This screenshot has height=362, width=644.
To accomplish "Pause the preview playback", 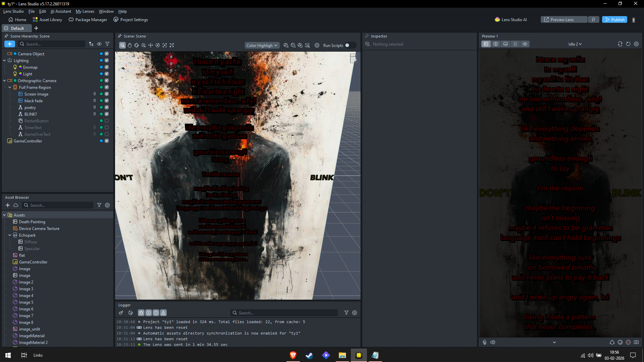I will tap(515, 44).
